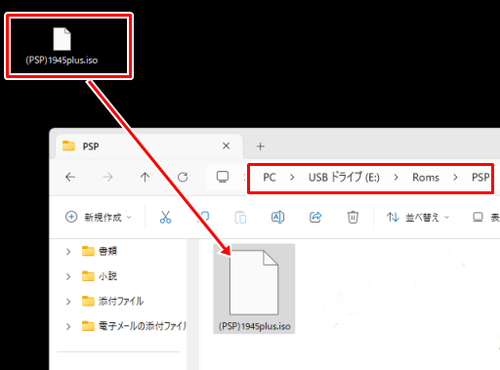Open chevron after USB ドライブ (E:)

(x=396, y=178)
